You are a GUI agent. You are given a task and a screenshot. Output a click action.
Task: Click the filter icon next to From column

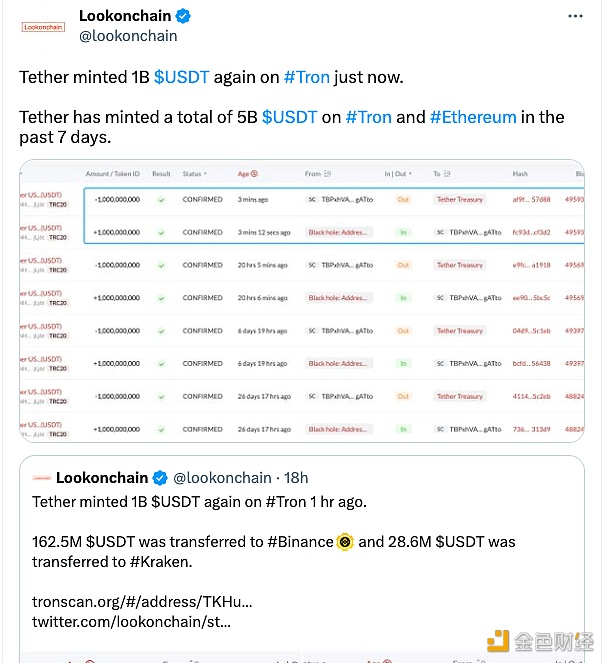click(x=329, y=174)
